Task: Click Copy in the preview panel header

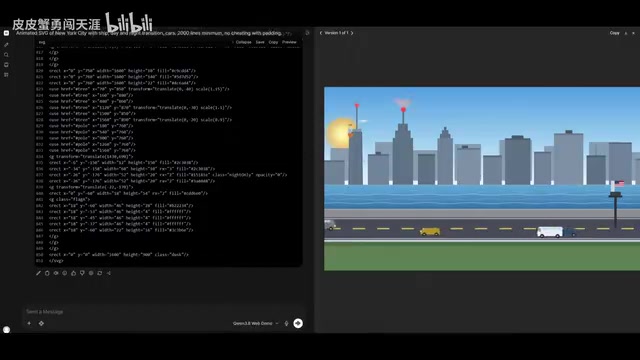Action: (615, 33)
